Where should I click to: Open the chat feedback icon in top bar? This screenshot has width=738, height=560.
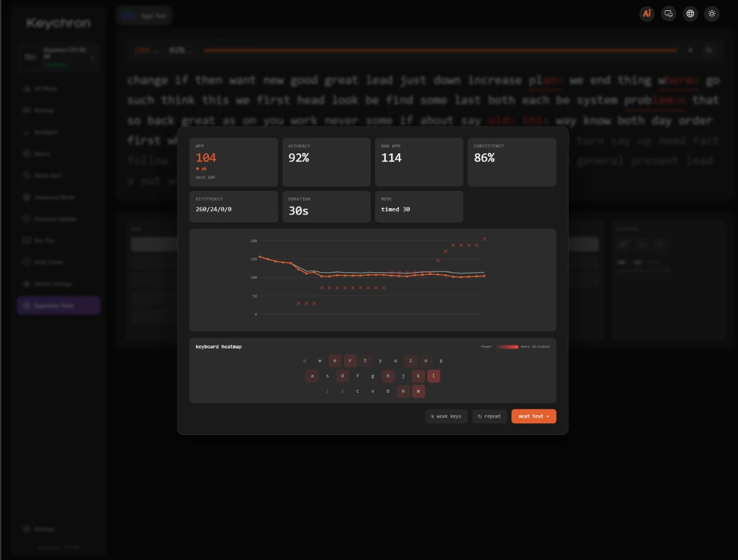tap(669, 14)
